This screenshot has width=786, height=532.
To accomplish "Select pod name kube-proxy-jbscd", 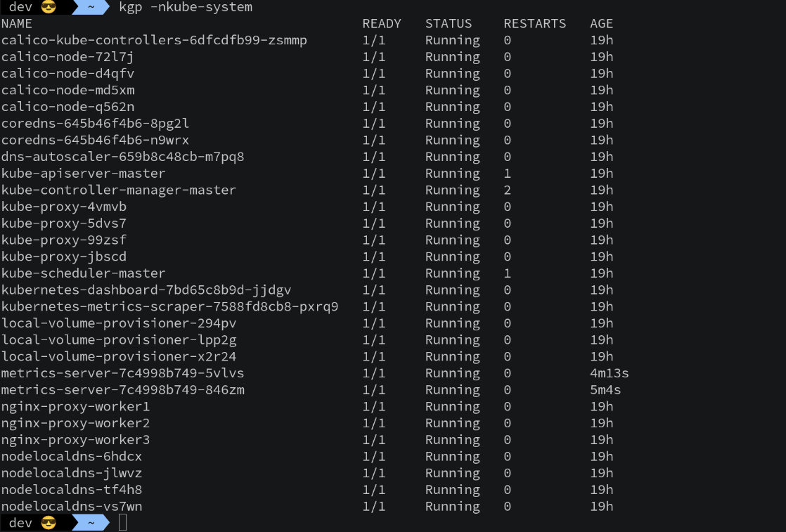I will pyautogui.click(x=64, y=257).
